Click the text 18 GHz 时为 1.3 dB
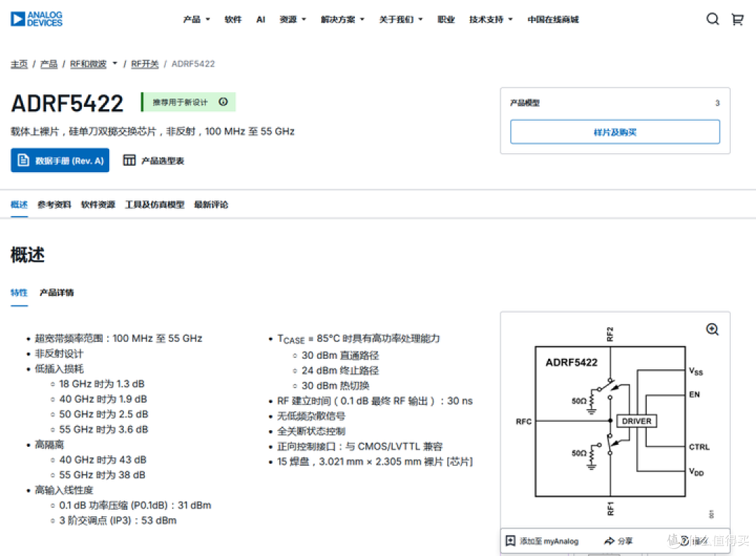756x556 pixels. coord(101,384)
